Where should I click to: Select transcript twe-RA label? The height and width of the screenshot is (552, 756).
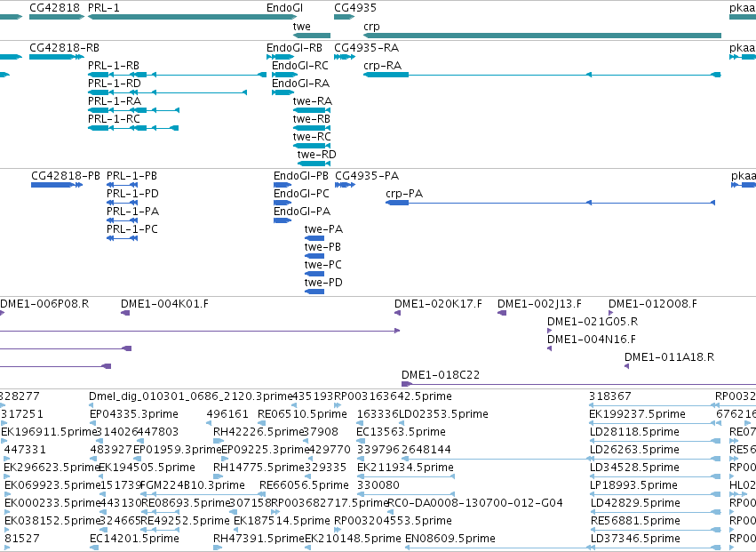(313, 101)
